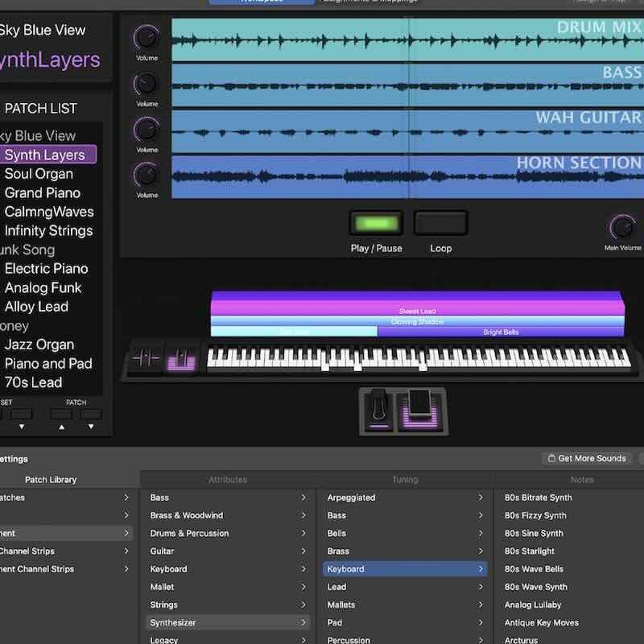Expand the Keyboard instrument category
The width and height of the screenshot is (644, 644).
tap(228, 569)
